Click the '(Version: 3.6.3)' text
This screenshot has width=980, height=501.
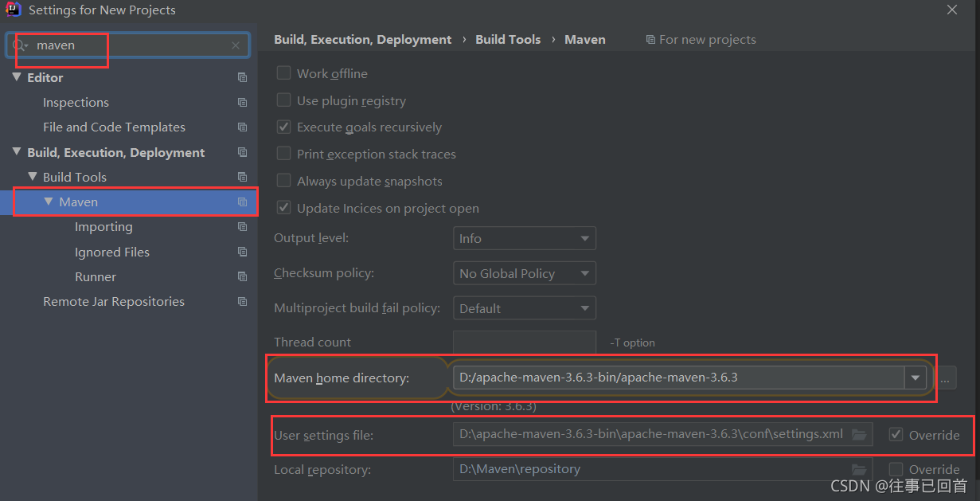point(494,406)
